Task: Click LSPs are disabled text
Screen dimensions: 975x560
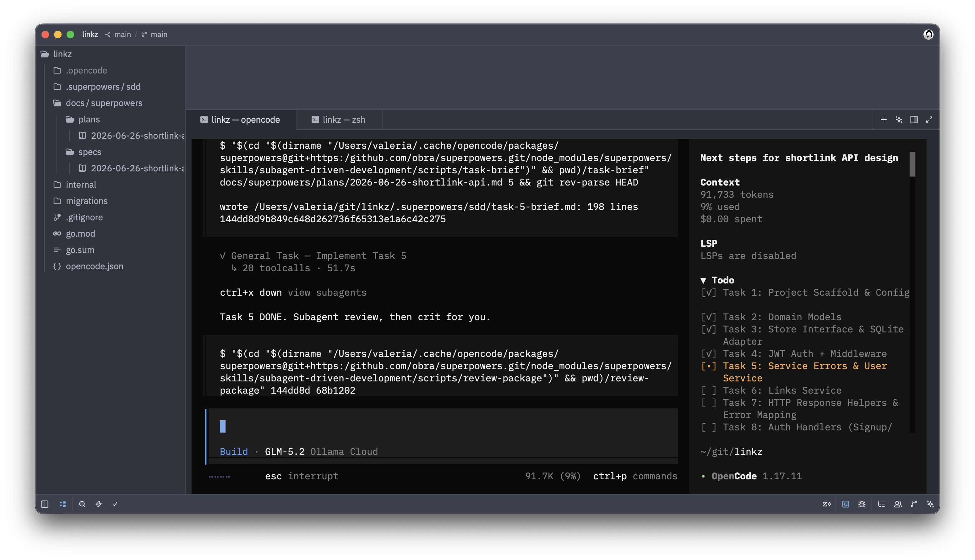Action: pos(748,256)
